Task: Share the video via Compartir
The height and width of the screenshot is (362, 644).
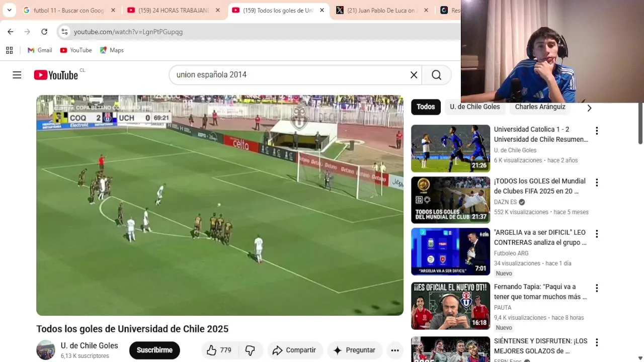Action: [x=294, y=350]
